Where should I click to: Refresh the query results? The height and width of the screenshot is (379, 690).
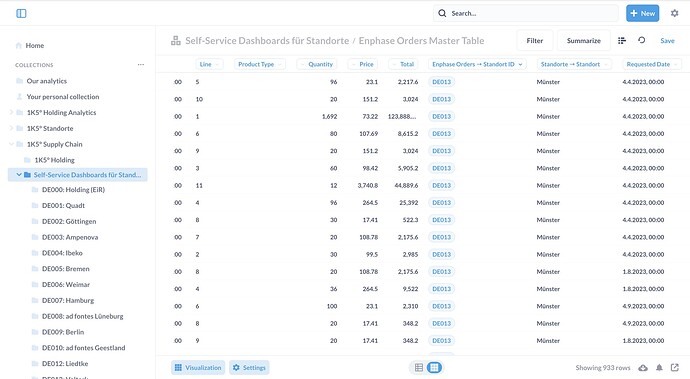pos(642,40)
